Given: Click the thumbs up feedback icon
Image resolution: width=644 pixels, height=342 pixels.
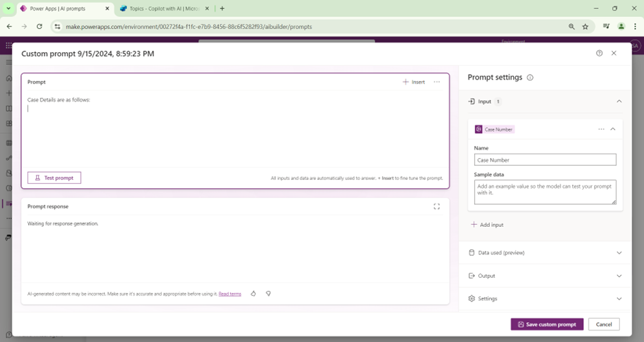Looking at the screenshot, I should point(253,293).
